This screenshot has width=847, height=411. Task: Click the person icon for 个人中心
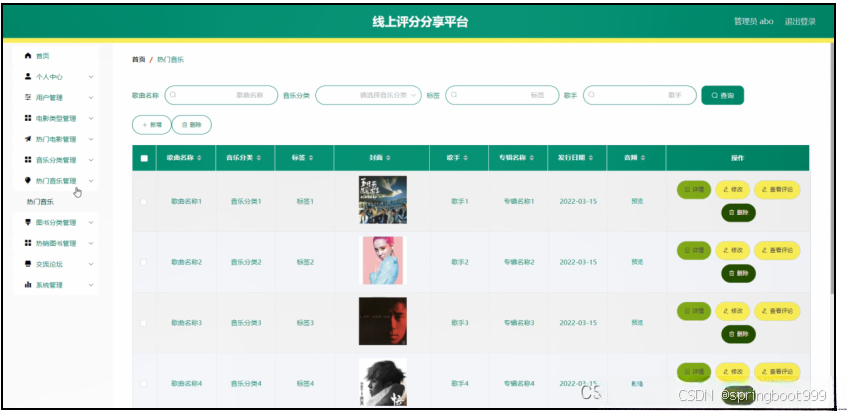28,77
